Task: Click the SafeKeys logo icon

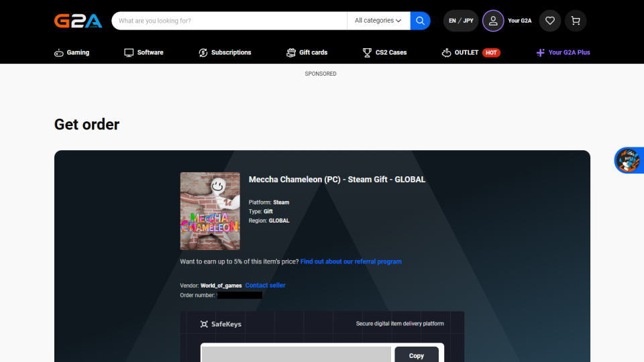Action: click(x=204, y=324)
